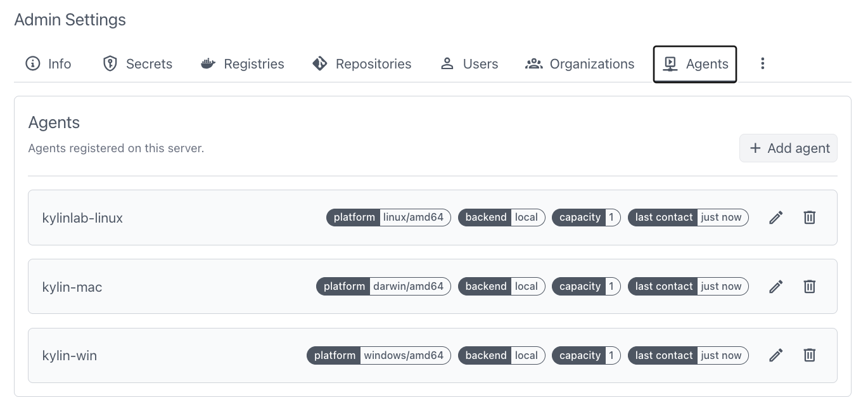Delete the kylinlab-linux agent
This screenshot has height=397, width=868.
809,218
